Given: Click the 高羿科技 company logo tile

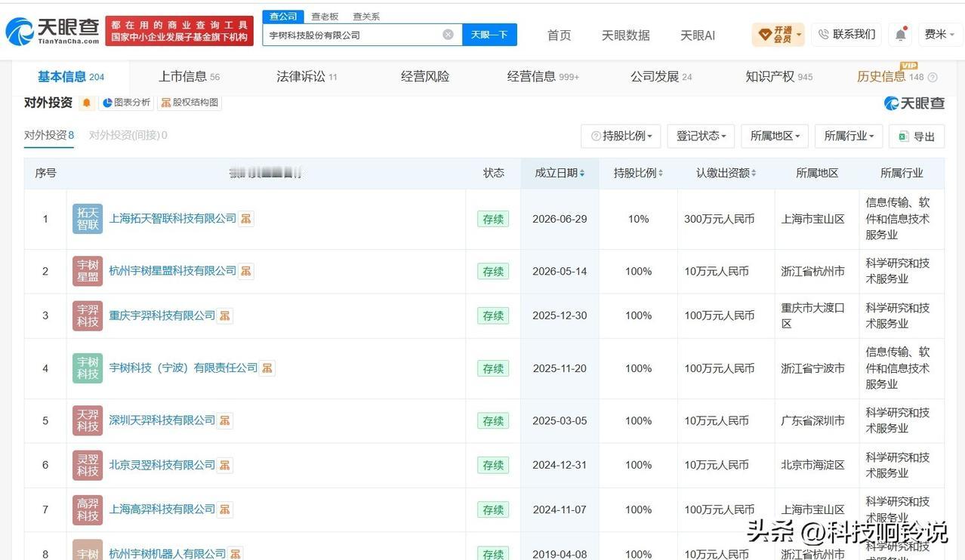Looking at the screenshot, I should tap(88, 509).
